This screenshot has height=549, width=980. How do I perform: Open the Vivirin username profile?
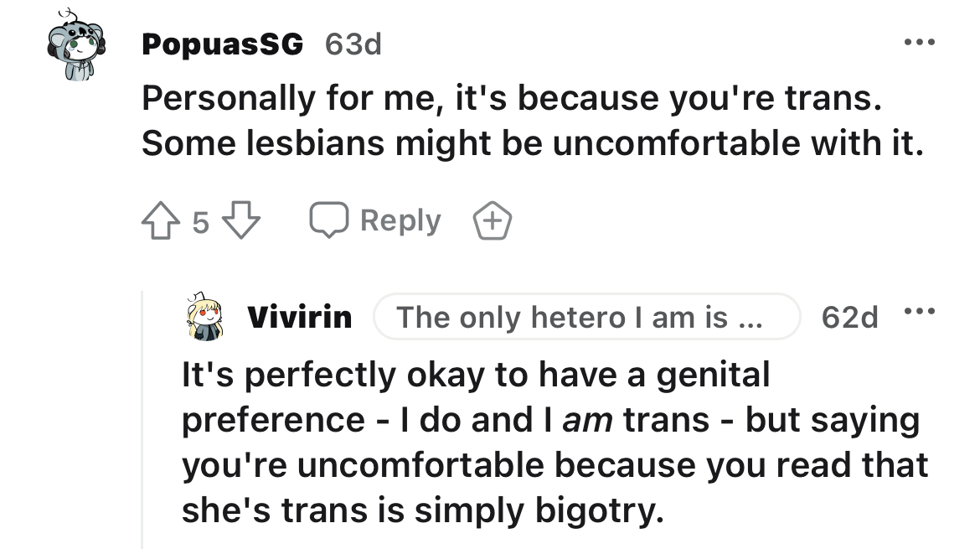pos(300,317)
